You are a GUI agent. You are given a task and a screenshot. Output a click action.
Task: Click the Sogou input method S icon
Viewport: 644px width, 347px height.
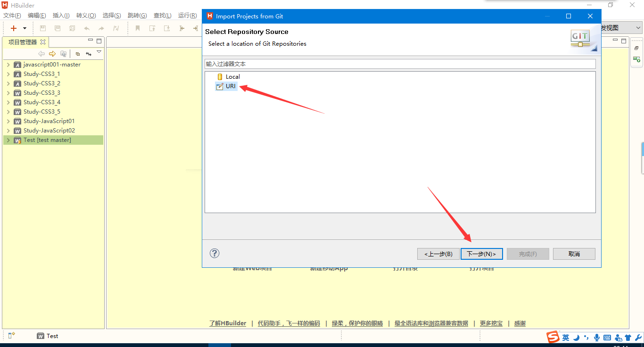[553, 337]
